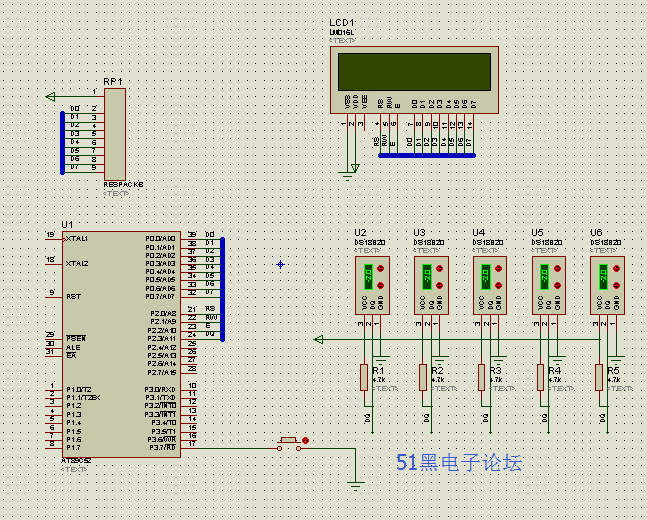
Task: Click the R3 label text
Action: [496, 371]
